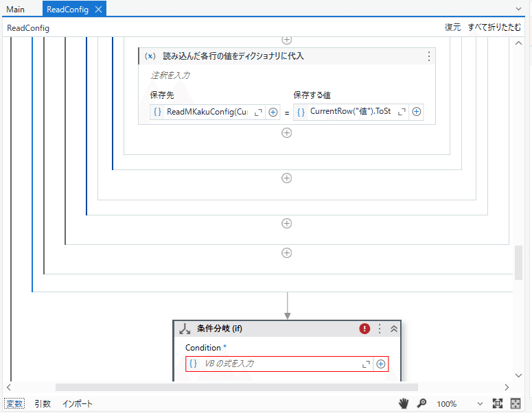The width and height of the screenshot is (532, 413).
Task: Click the red error icon on if activity
Action: tap(365, 329)
